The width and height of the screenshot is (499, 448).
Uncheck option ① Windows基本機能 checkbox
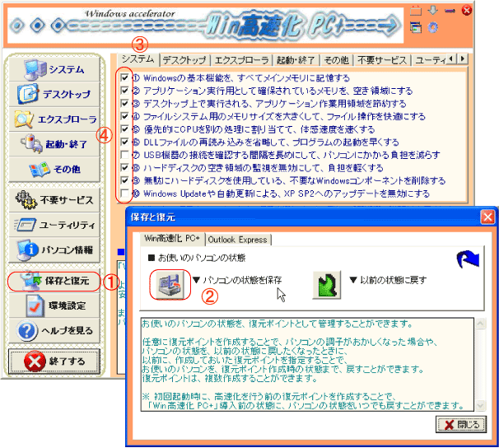tap(124, 78)
